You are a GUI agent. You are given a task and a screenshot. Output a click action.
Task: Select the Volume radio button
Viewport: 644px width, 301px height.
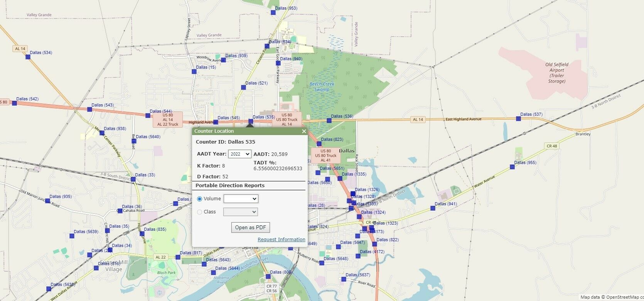(199, 199)
